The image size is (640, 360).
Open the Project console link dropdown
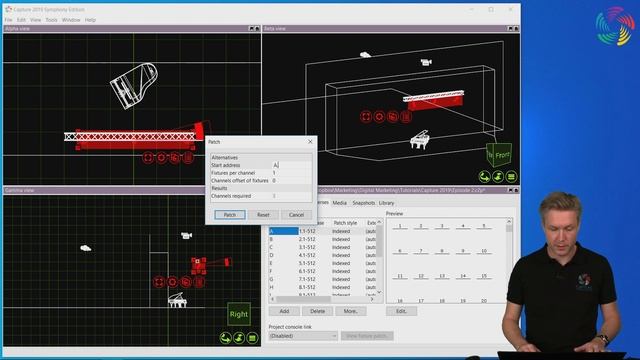303,336
